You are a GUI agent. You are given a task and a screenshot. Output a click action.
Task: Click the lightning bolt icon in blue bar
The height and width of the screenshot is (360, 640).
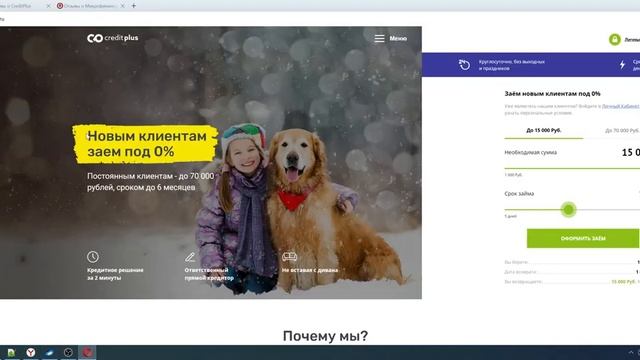pos(622,64)
